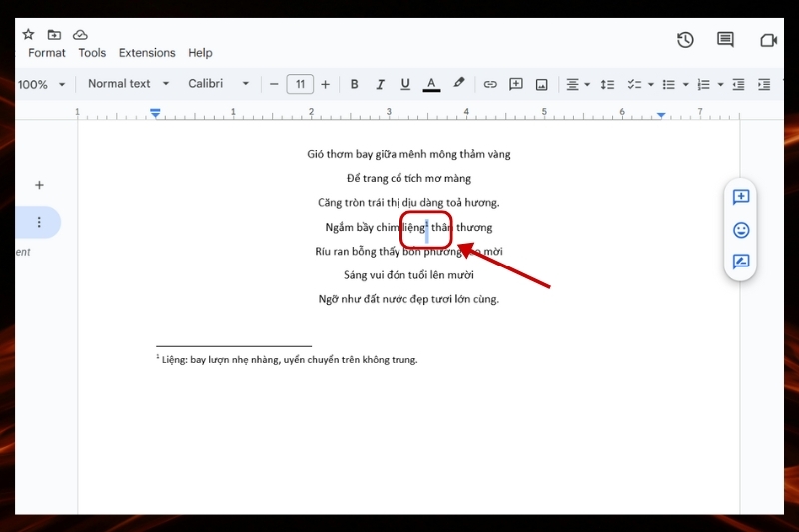Expand the checklist dropdown arrow

[651, 85]
